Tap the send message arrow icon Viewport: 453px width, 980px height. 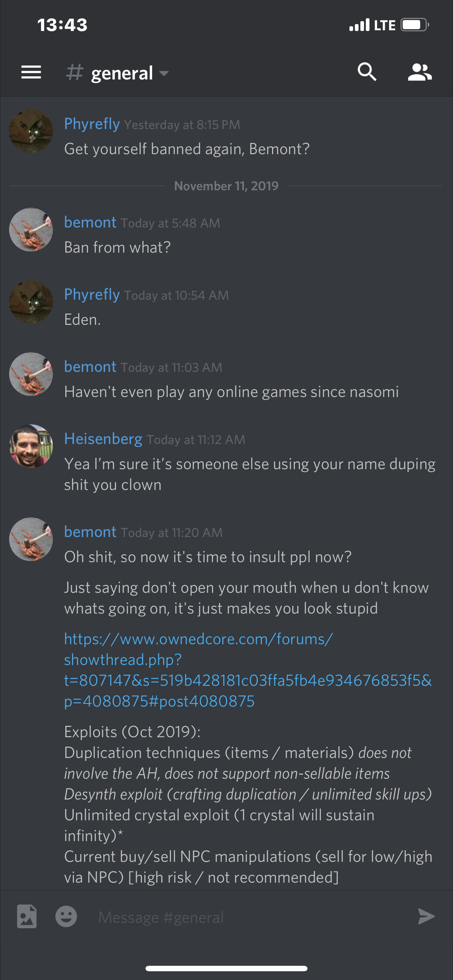[x=426, y=917]
